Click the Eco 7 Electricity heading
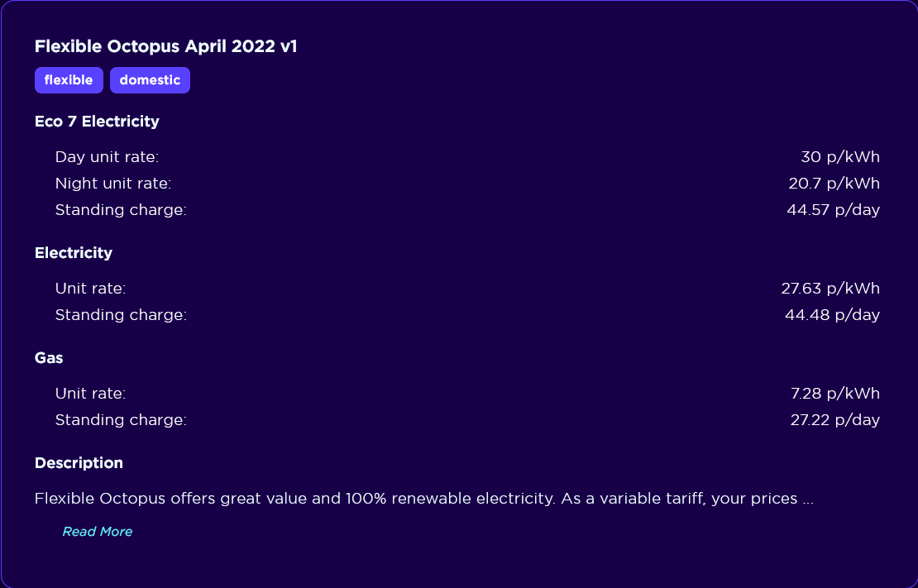 tap(97, 122)
